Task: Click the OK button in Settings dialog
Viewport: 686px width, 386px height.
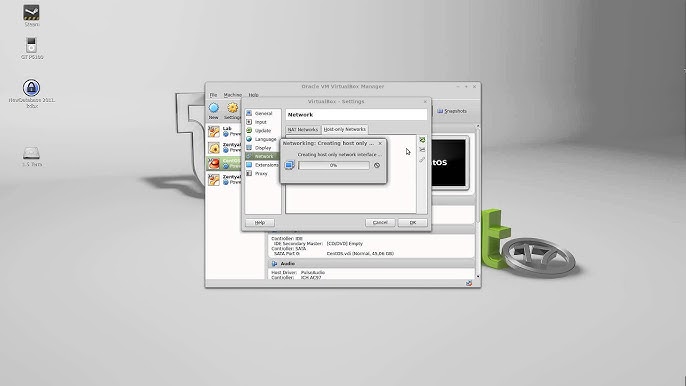Action: coord(413,222)
